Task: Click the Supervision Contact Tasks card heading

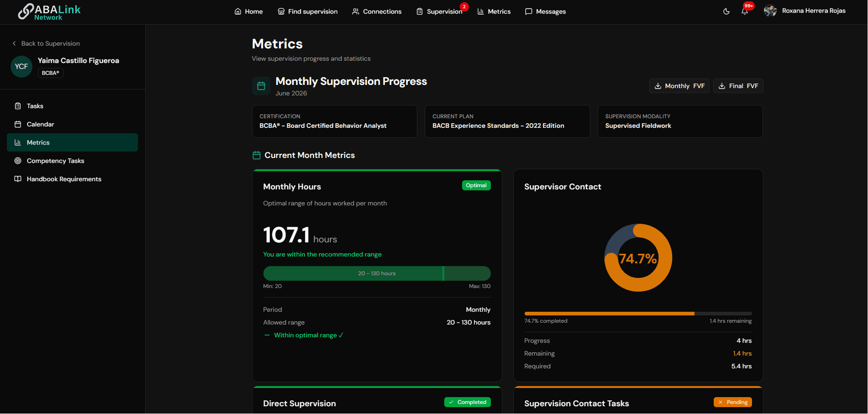Action: pyautogui.click(x=577, y=404)
